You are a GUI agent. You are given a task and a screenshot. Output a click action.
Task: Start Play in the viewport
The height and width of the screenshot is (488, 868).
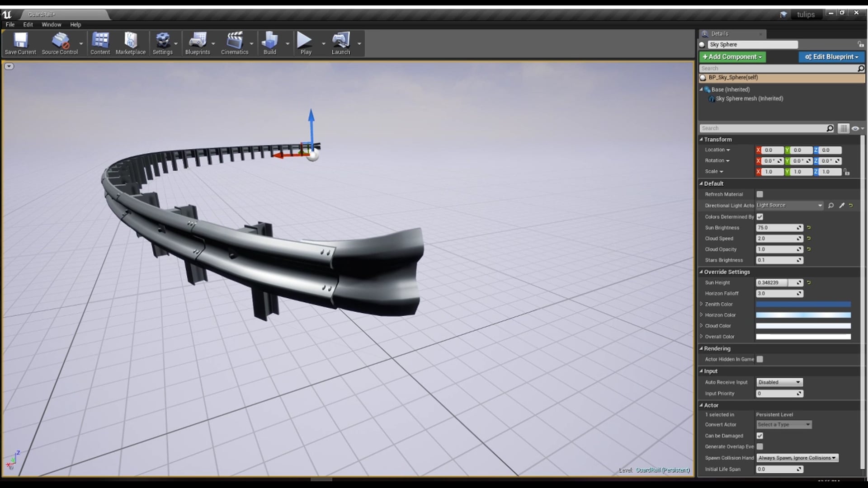click(306, 43)
